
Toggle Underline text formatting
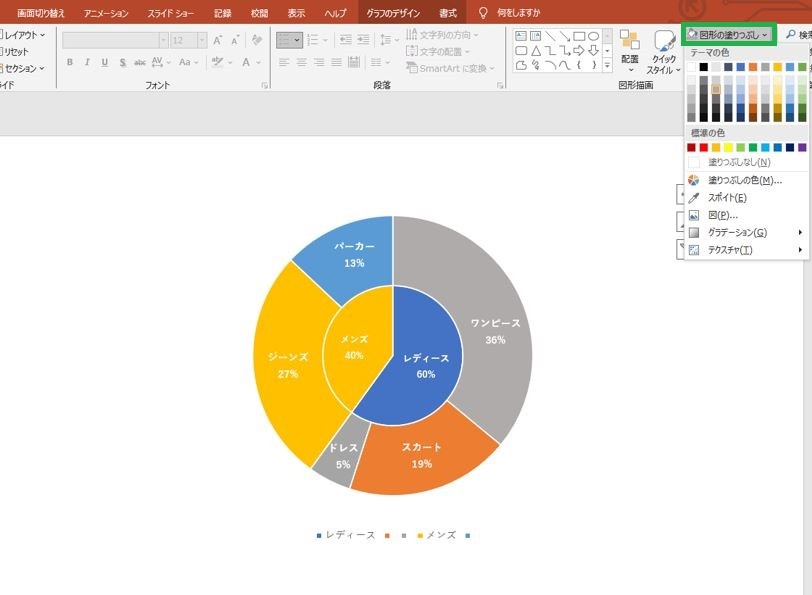105,63
